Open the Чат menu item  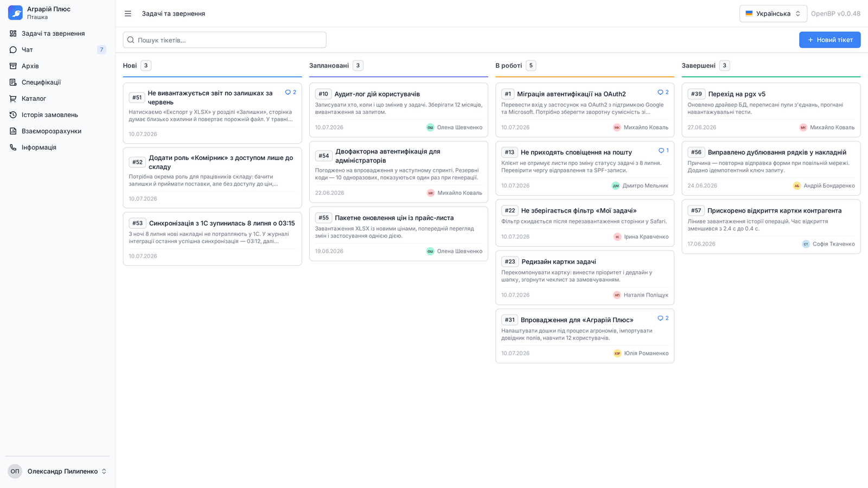(58, 50)
